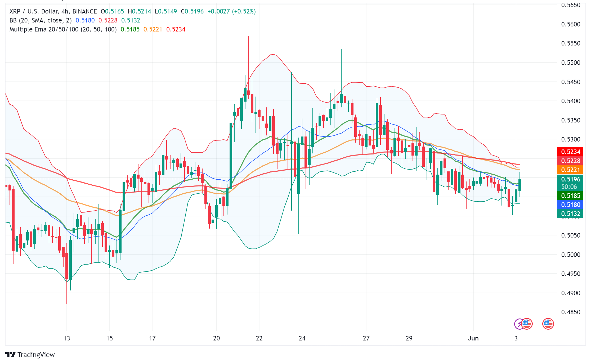This screenshot has height=364, width=591.
Task: Click the open value O0.5165
Action: [x=112, y=11]
